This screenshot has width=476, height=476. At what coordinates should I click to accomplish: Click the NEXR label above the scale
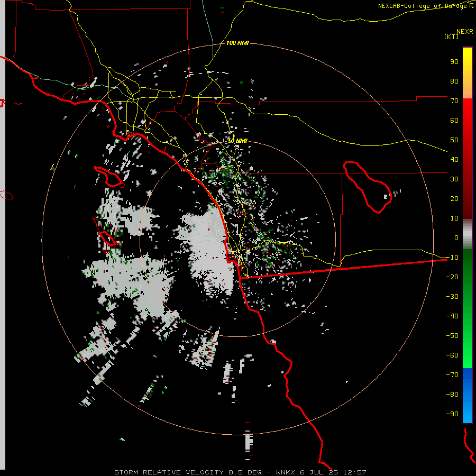465,32
